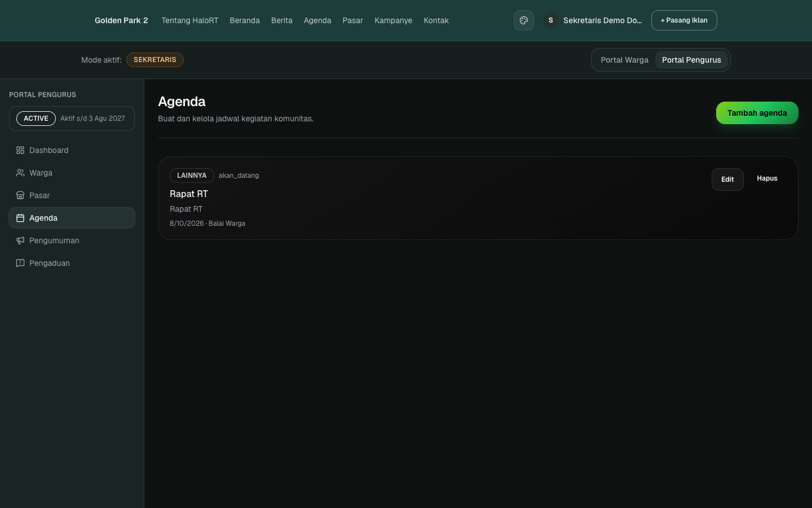Viewport: 812px width, 508px height.
Task: Click the ACTIVE status badge
Action: (x=36, y=119)
